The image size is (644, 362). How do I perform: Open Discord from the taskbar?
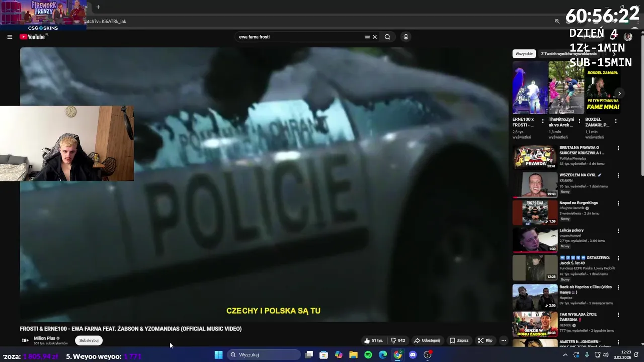coord(413,355)
